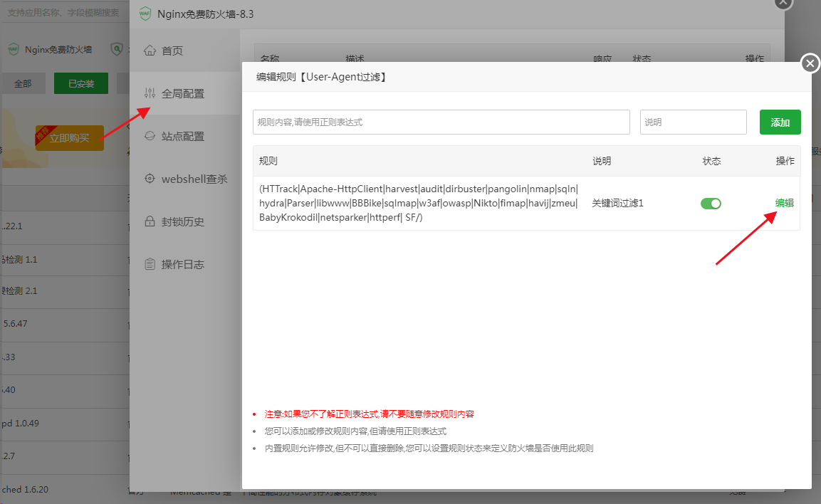Click the 规则 column header
Screen dimensions: 821x504
tap(268, 161)
